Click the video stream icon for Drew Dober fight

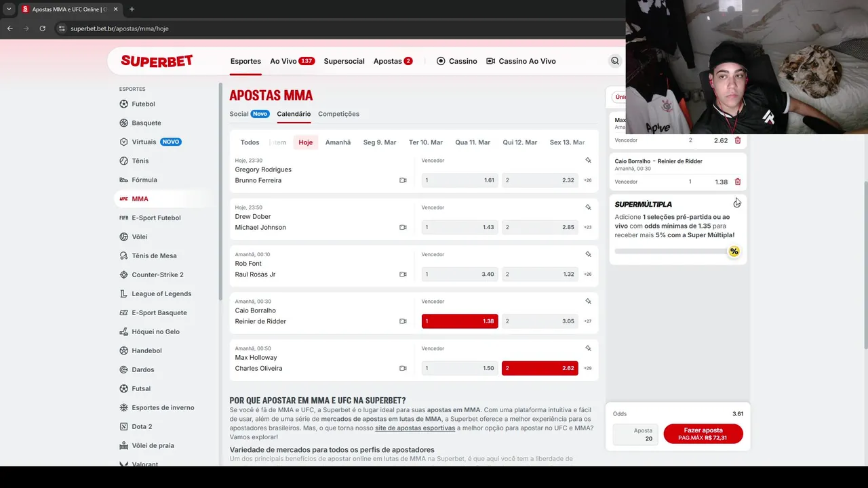pyautogui.click(x=403, y=227)
